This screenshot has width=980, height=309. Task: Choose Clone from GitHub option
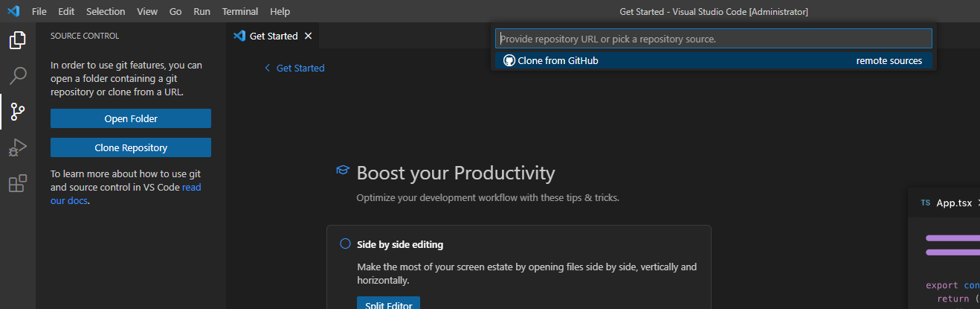(x=713, y=61)
